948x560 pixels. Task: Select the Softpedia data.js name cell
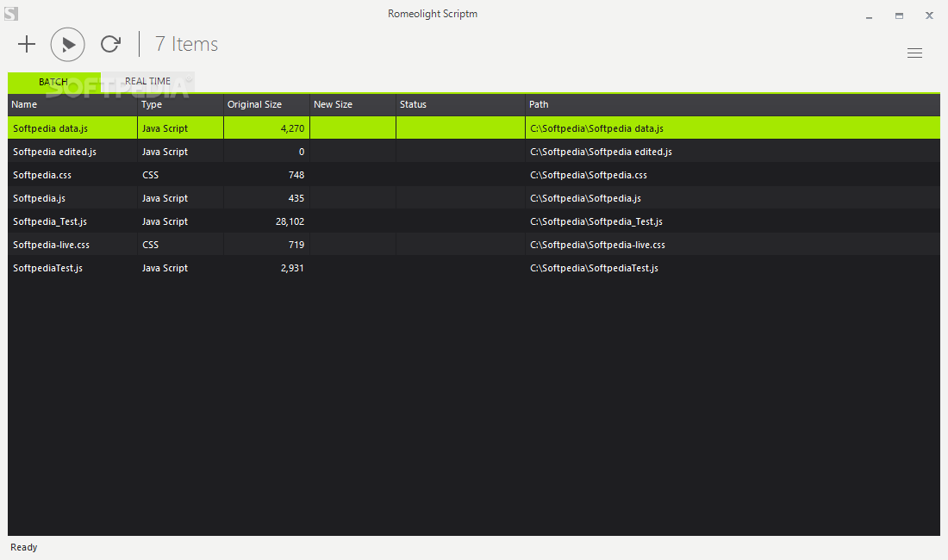(72, 128)
